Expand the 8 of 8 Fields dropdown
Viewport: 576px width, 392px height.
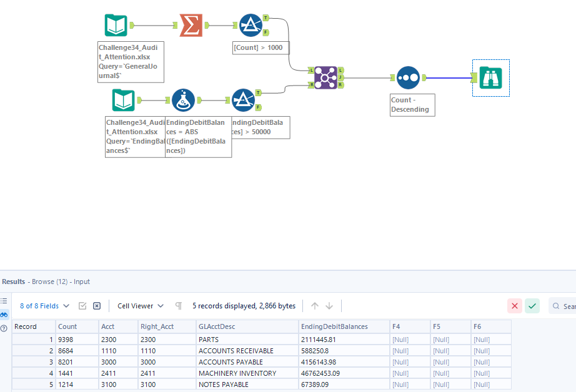[x=44, y=306]
